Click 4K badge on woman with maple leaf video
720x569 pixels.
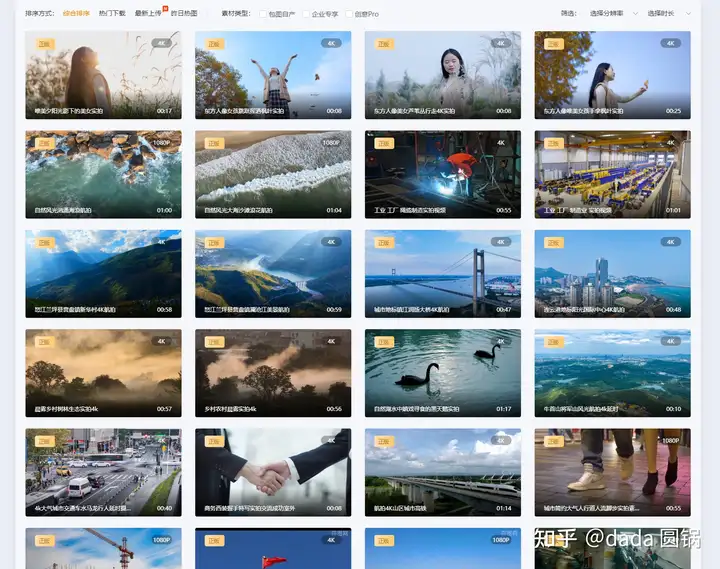pos(670,43)
